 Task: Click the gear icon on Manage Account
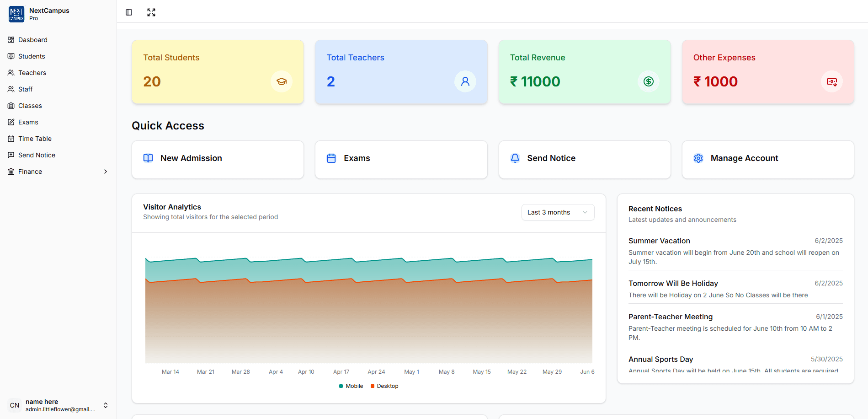(x=698, y=158)
